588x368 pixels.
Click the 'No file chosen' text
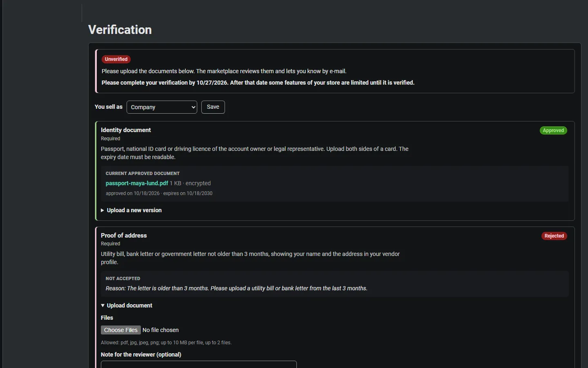(x=160, y=330)
